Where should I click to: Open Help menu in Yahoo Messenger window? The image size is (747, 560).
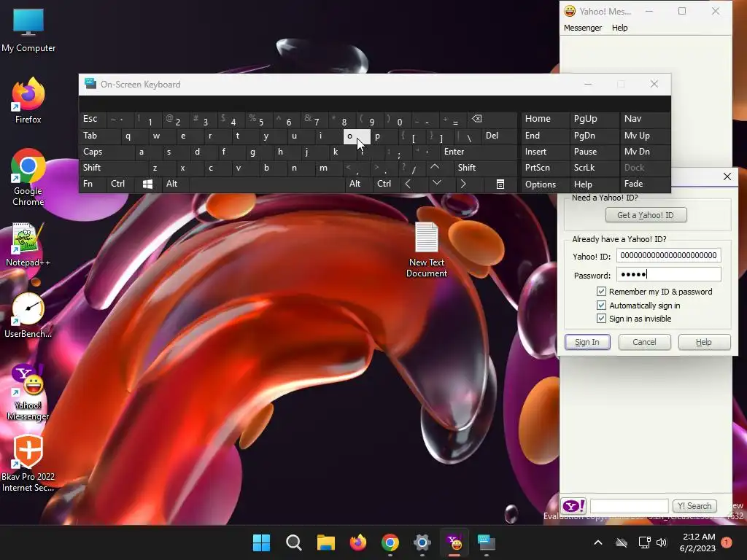pyautogui.click(x=619, y=28)
